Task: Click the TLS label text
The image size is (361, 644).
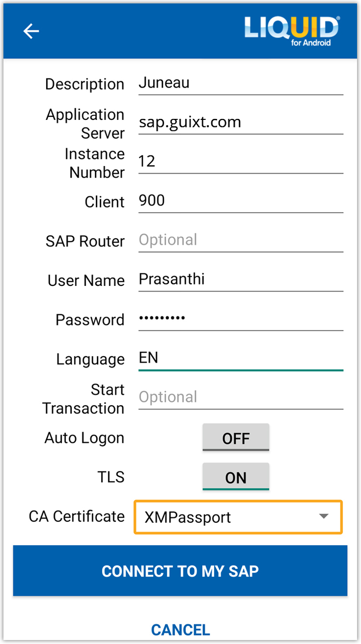Action: pyautogui.click(x=111, y=477)
